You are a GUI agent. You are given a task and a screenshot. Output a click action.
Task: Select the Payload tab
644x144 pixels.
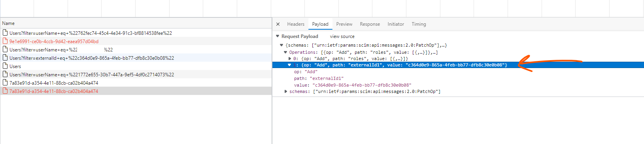point(320,24)
